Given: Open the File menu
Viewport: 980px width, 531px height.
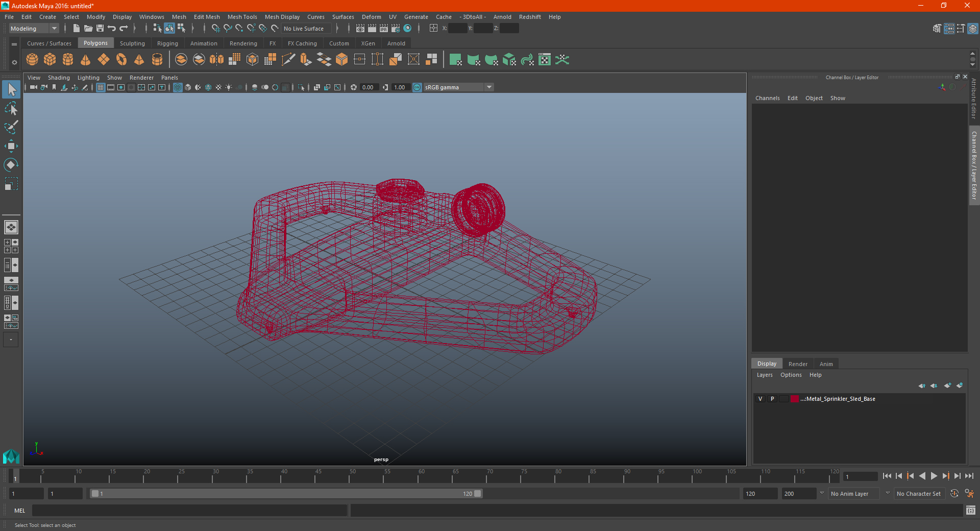Looking at the screenshot, I should pos(9,17).
